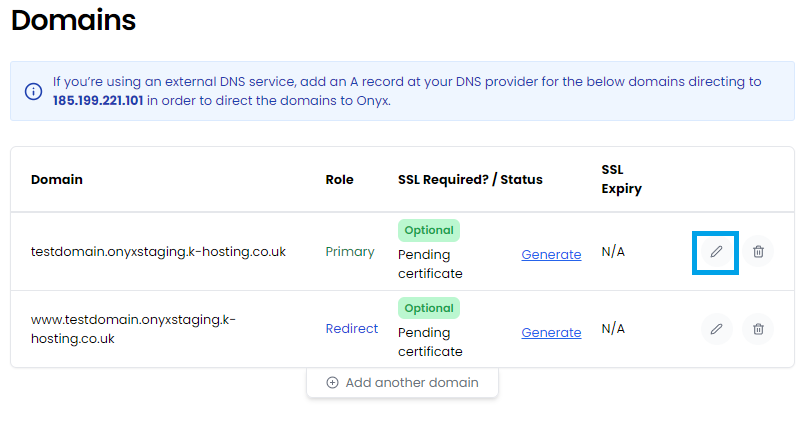Select www.testdomain.onyxstaging.k-hosting.co.uk domain name

[x=133, y=329]
